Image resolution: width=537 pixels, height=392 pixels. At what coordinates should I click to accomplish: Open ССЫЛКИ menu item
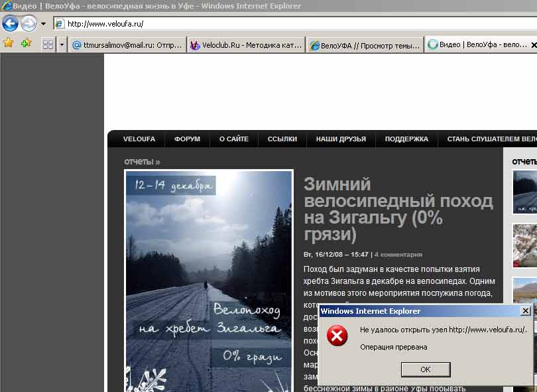282,139
